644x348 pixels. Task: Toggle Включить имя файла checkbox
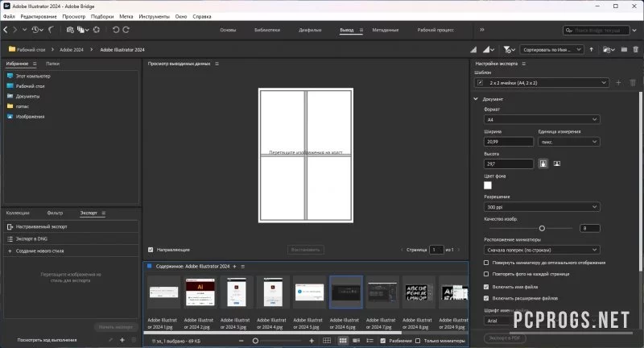[x=486, y=287]
